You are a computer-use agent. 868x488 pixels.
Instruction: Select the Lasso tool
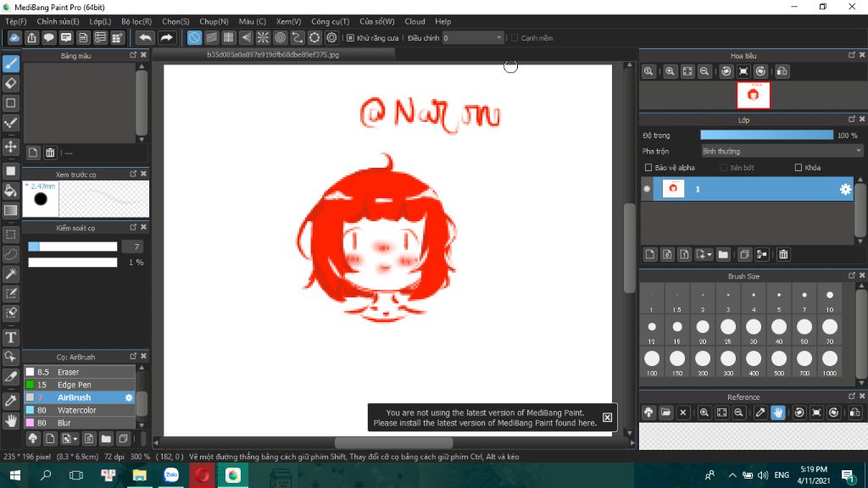point(10,254)
